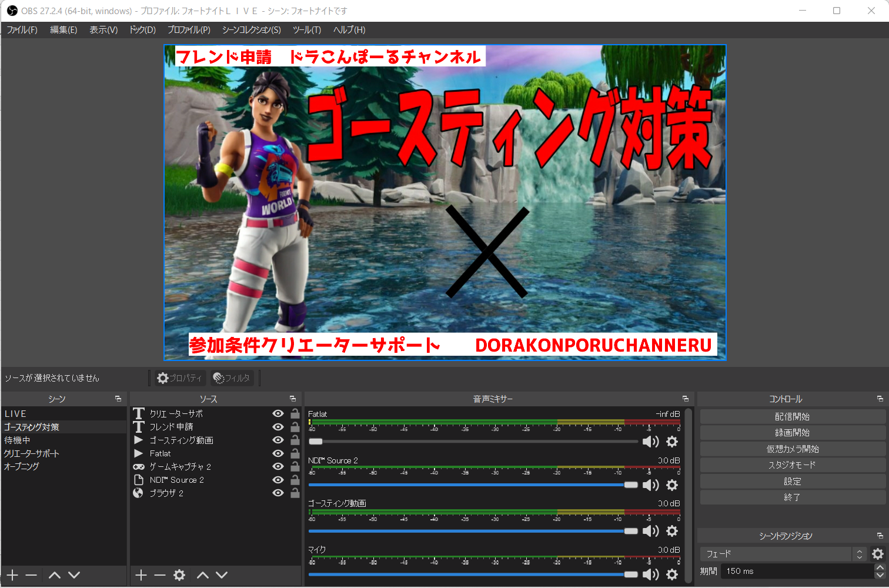Open the 表示(V) menu
Screen dimensions: 889x588
tap(103, 30)
